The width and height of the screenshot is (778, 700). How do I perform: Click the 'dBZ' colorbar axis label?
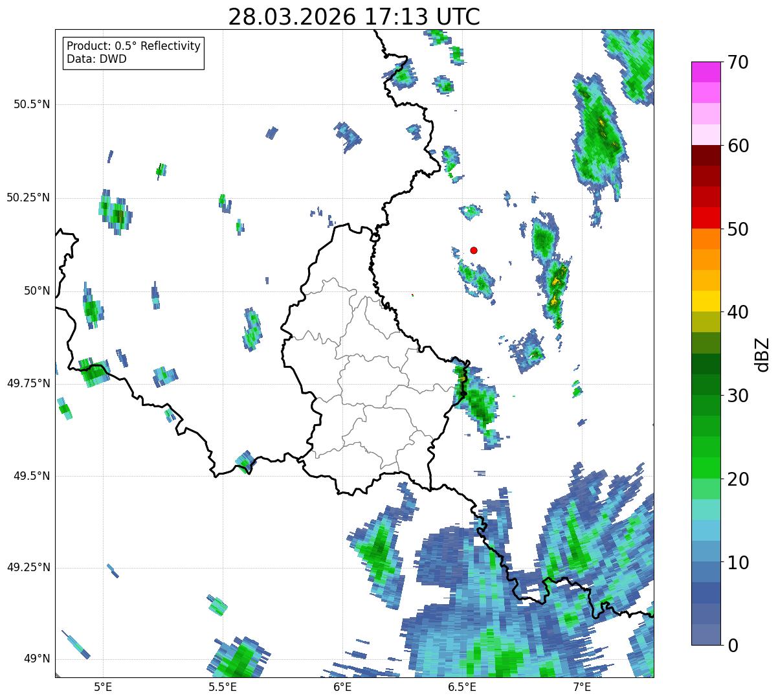(x=763, y=354)
